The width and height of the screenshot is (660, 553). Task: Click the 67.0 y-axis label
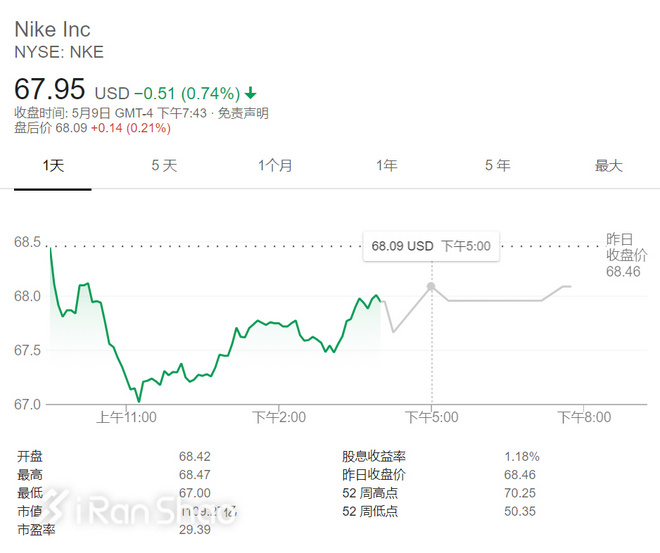[x=27, y=404]
